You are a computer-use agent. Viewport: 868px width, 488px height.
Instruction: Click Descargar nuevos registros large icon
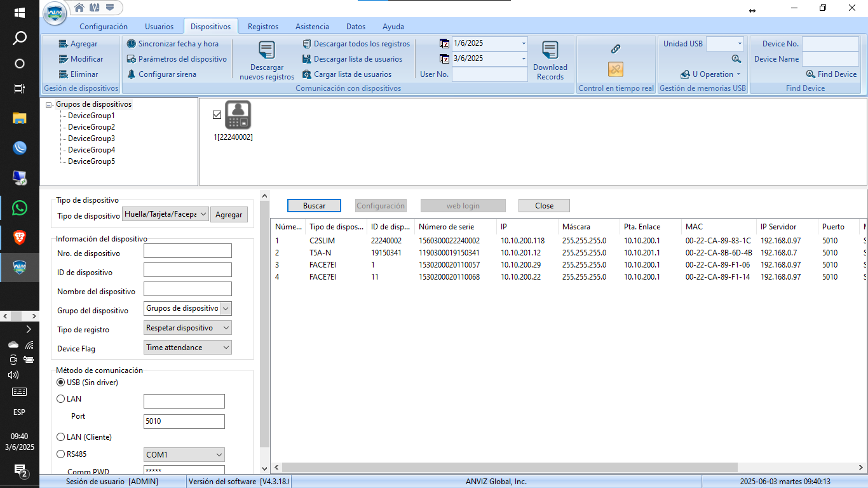tap(267, 50)
